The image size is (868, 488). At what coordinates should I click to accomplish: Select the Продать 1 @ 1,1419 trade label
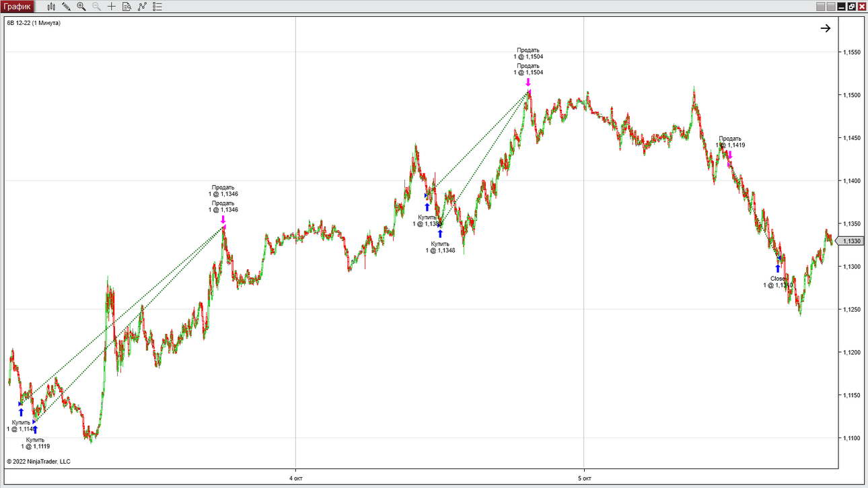(730, 142)
